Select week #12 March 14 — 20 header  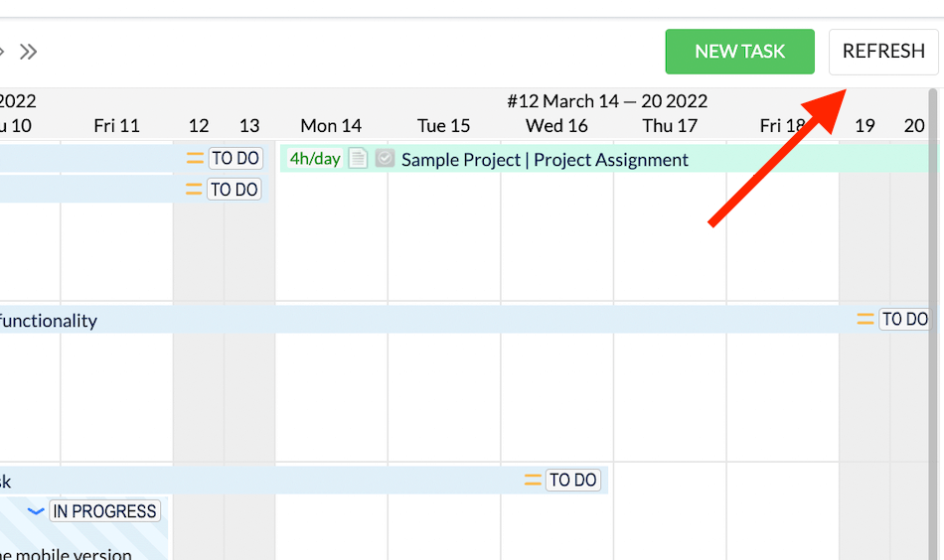coord(607,101)
